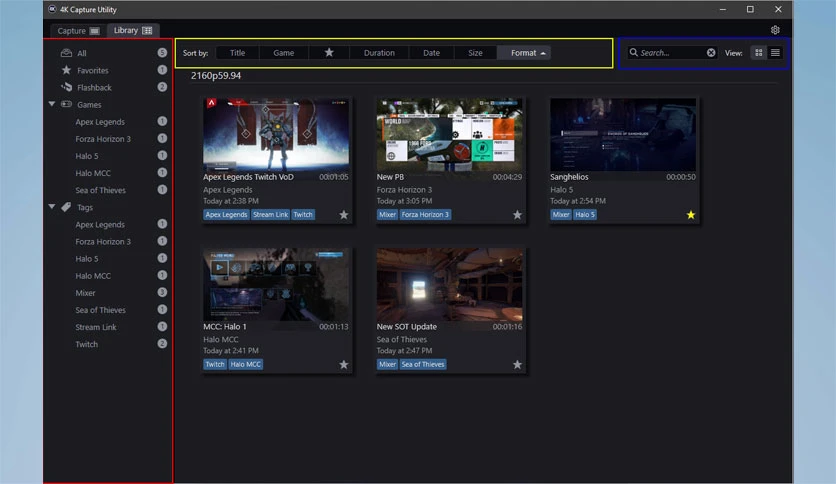Click Twitch tag on Apex Legends clip
The height and width of the screenshot is (484, 836).
[303, 214]
